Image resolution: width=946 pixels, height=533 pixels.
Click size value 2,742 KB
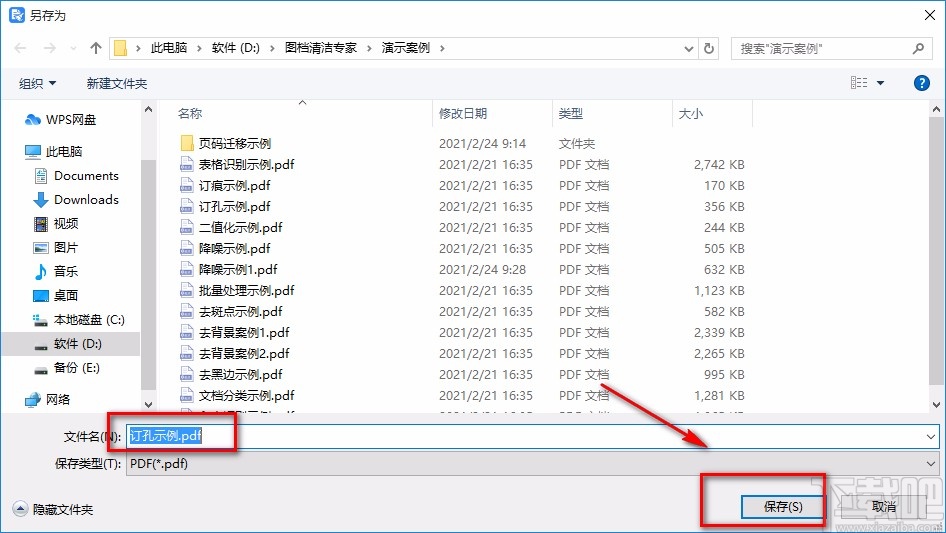(x=719, y=164)
